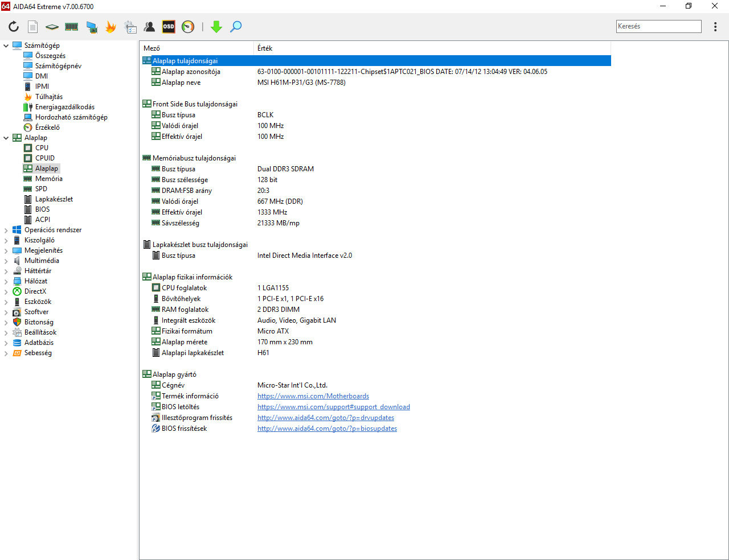
Task: Click the memory module toolbar icon
Action: (71, 26)
